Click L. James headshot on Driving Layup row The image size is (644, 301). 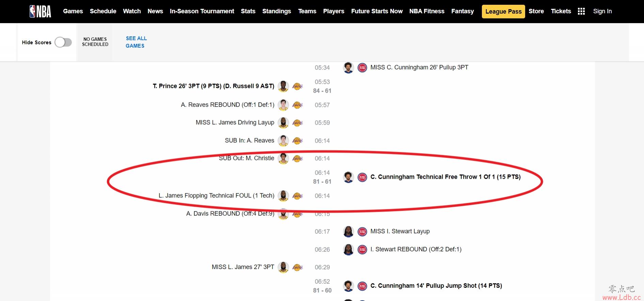click(283, 123)
